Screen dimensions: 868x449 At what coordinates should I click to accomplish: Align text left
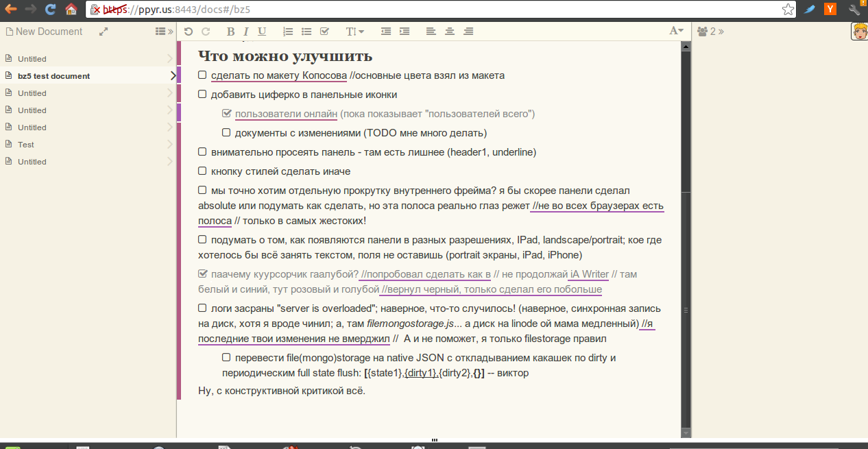[431, 32]
